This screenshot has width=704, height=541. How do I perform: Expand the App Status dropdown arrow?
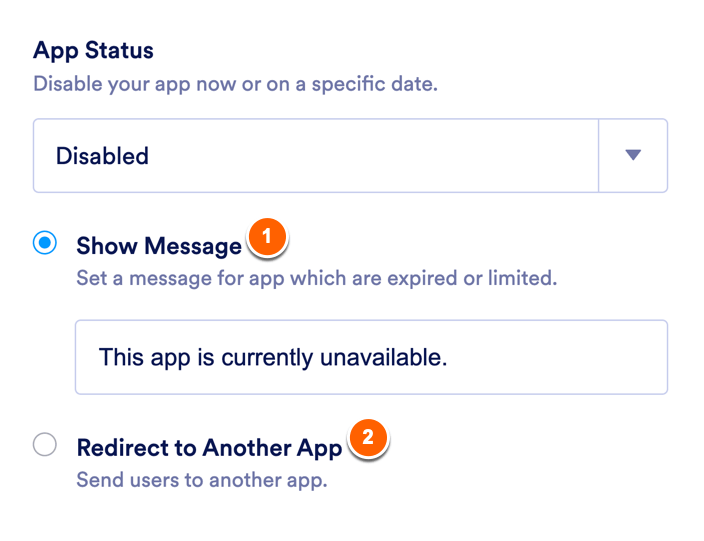(x=632, y=155)
